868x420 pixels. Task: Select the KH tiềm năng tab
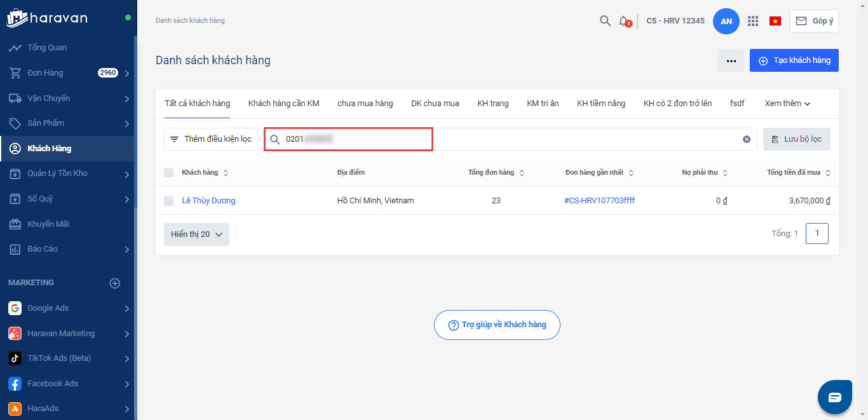coord(600,104)
